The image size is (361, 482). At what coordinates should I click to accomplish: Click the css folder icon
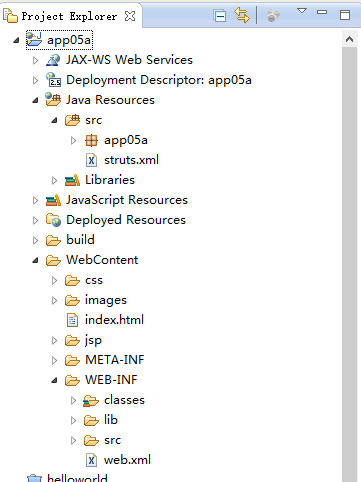[x=72, y=280]
